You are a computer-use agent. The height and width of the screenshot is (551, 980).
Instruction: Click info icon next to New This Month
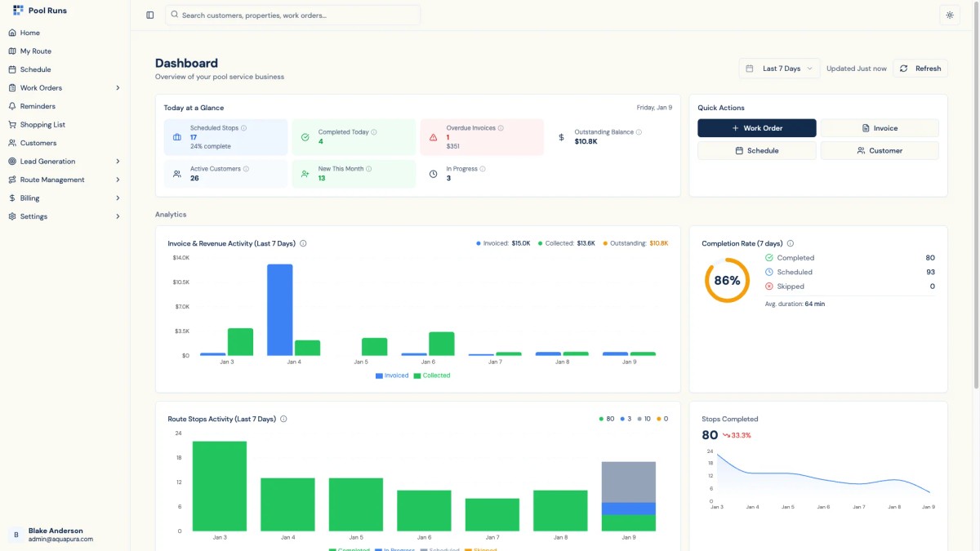(x=369, y=169)
